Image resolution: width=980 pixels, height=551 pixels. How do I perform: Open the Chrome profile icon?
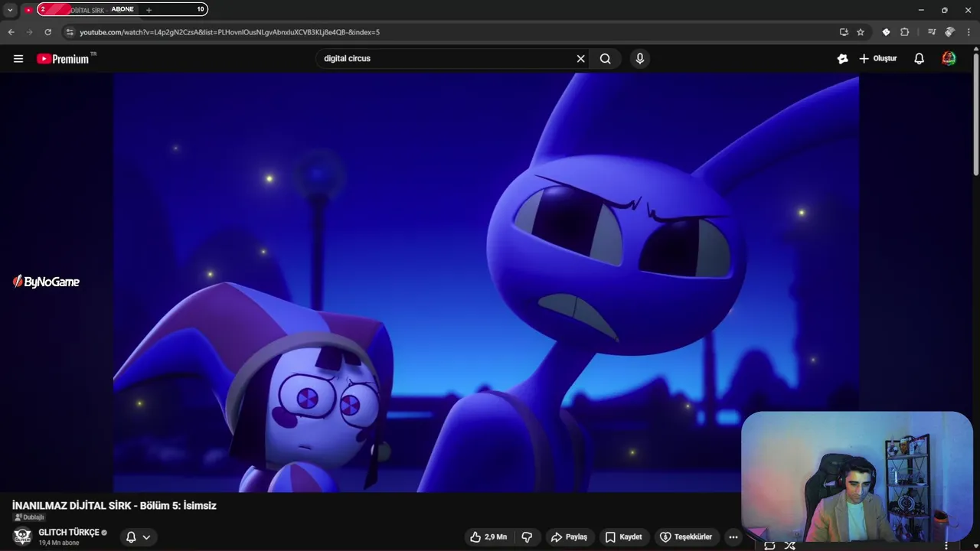[949, 32]
